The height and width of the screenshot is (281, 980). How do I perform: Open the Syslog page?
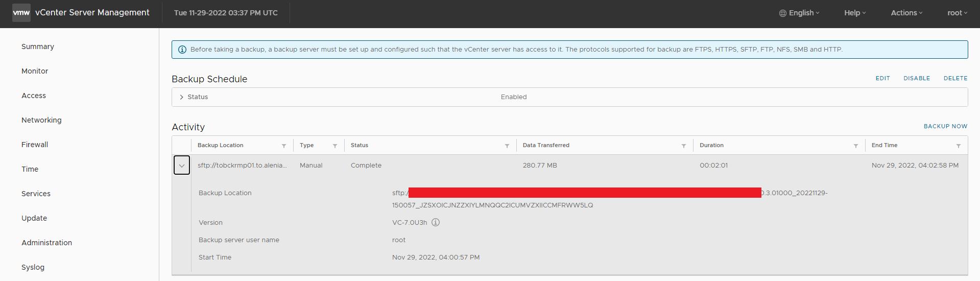(33, 267)
